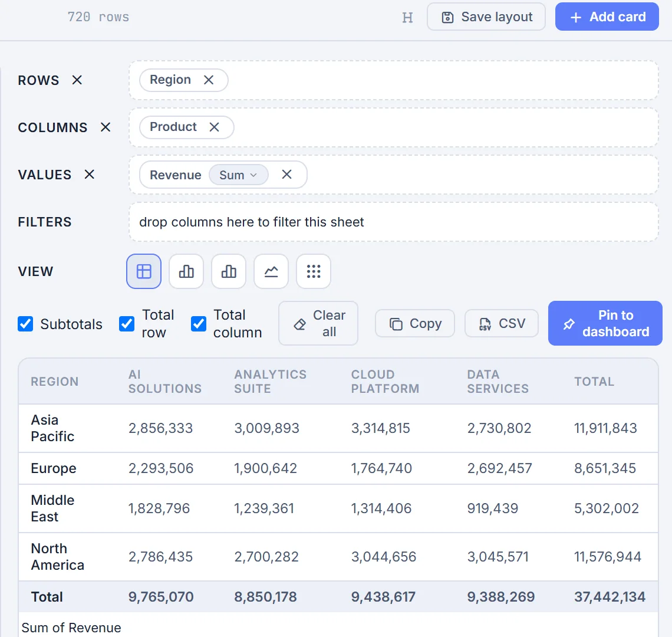
Task: Click cell value 1,828,796
Action: click(159, 508)
